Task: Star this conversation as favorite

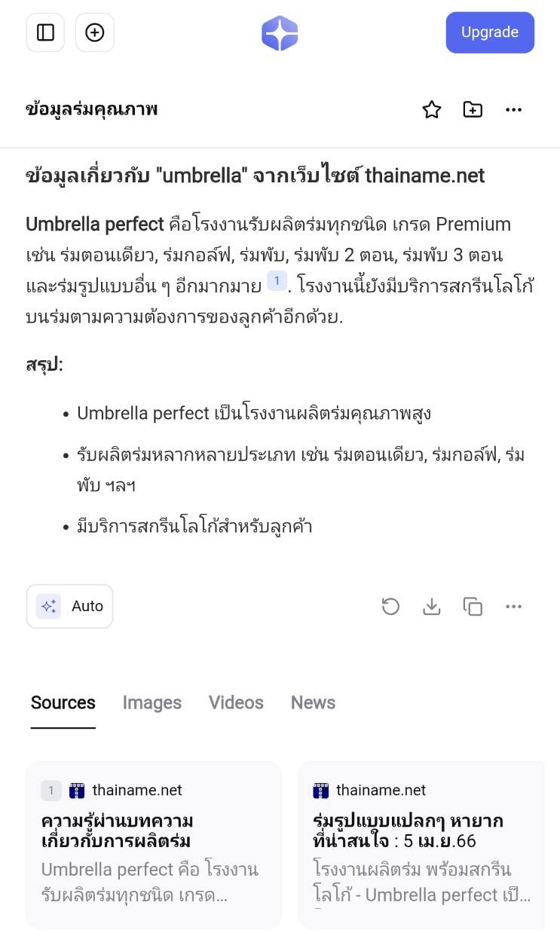Action: pos(431,110)
